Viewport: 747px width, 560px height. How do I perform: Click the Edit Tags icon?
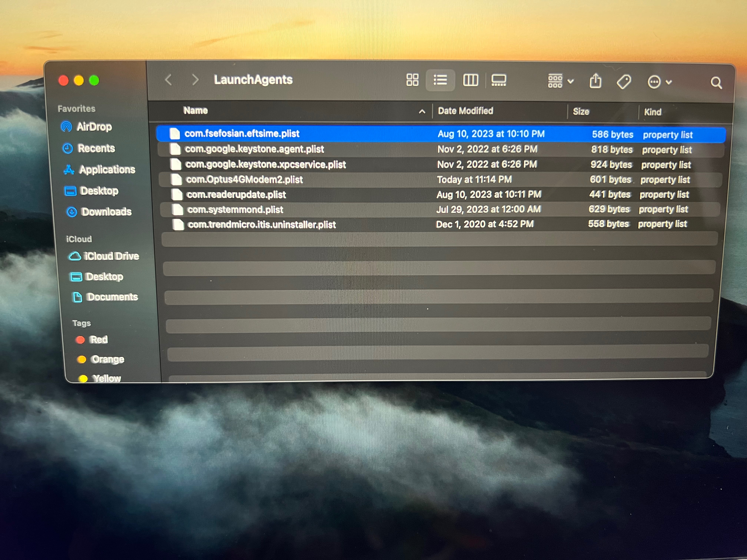tap(623, 82)
